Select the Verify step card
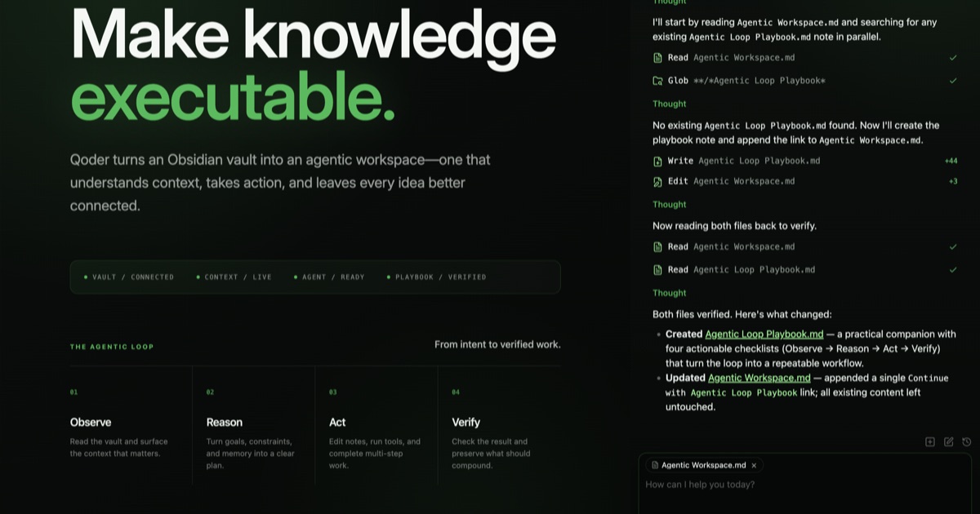Screen dimensions: 980x514 (500, 426)
